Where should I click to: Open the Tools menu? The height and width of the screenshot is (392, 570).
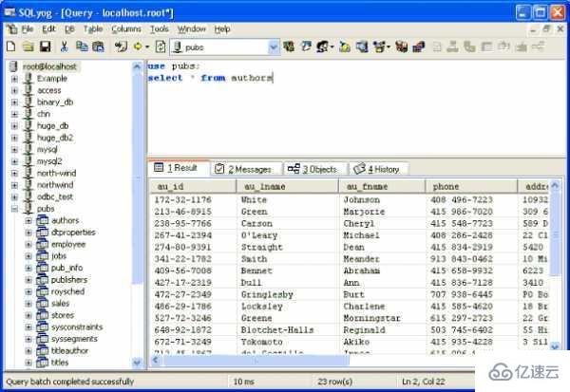coord(159,29)
